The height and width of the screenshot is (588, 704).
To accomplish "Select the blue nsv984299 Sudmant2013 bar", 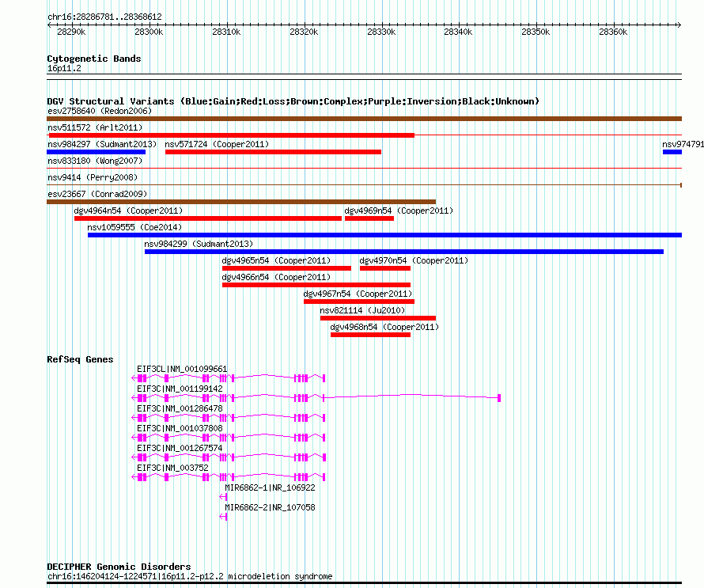I will click(x=404, y=252).
